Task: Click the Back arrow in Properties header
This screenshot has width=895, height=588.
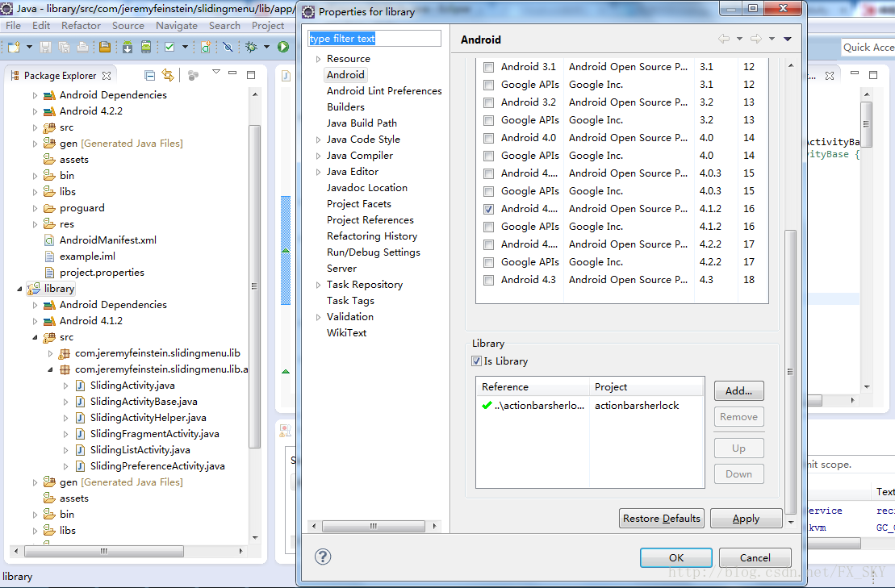Action: (x=724, y=39)
